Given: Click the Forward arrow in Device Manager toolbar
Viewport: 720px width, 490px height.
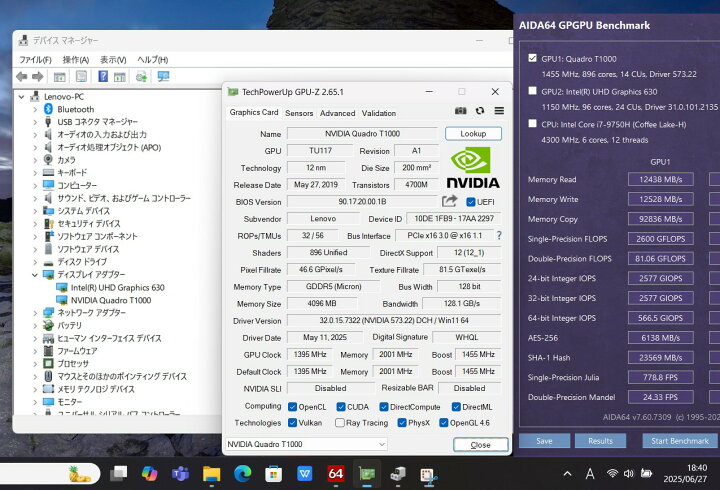Looking at the screenshot, I should click(x=38, y=77).
